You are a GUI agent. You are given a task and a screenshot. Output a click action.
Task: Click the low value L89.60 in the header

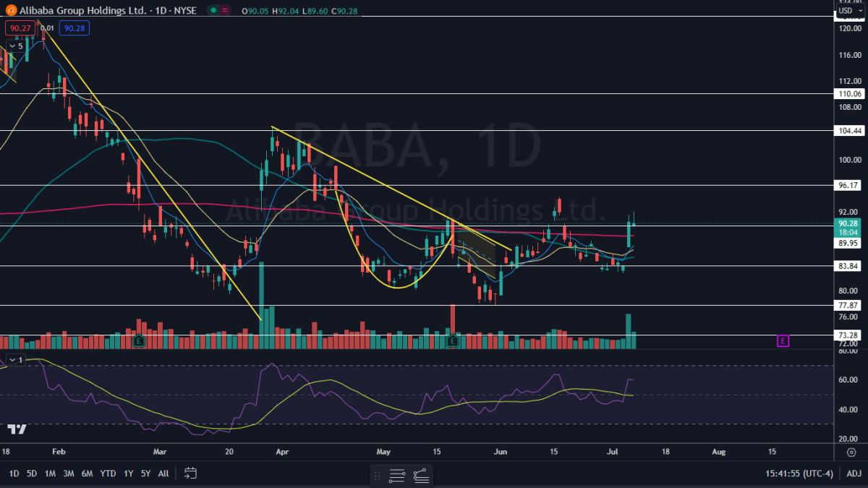pos(314,11)
